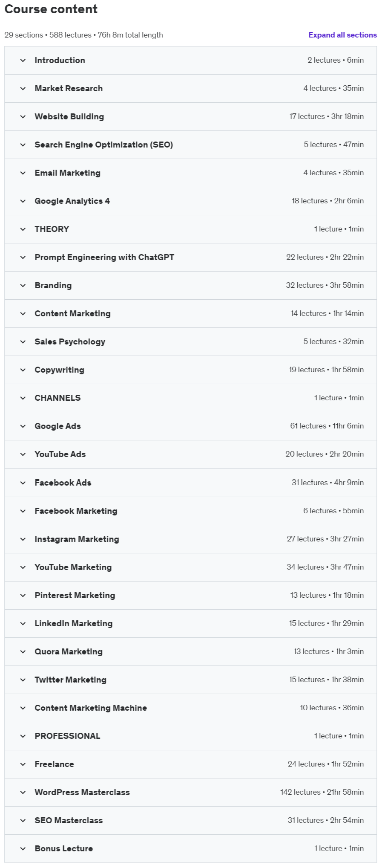Click the LinkedIn Marketing section heading
Viewport: 382px width, 868px height.
73,624
